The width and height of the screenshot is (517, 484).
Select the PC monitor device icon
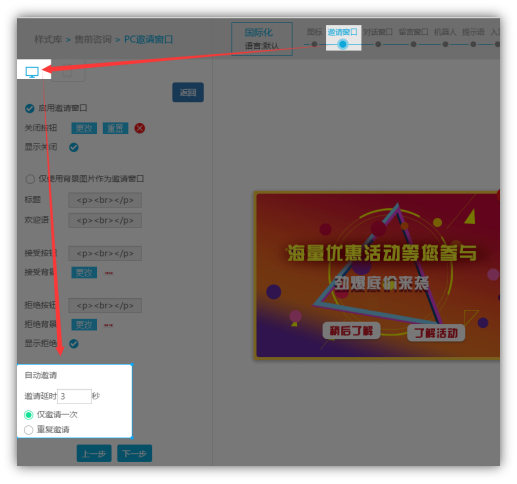(32, 72)
